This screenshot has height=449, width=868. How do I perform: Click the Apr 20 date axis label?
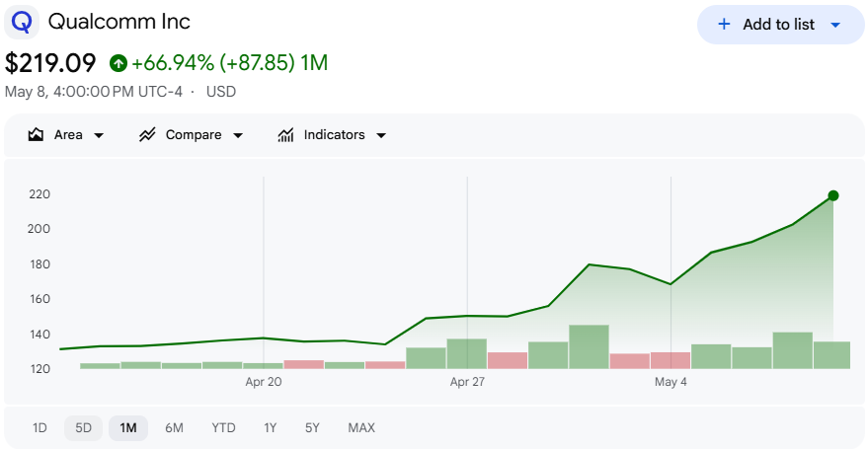tap(264, 383)
